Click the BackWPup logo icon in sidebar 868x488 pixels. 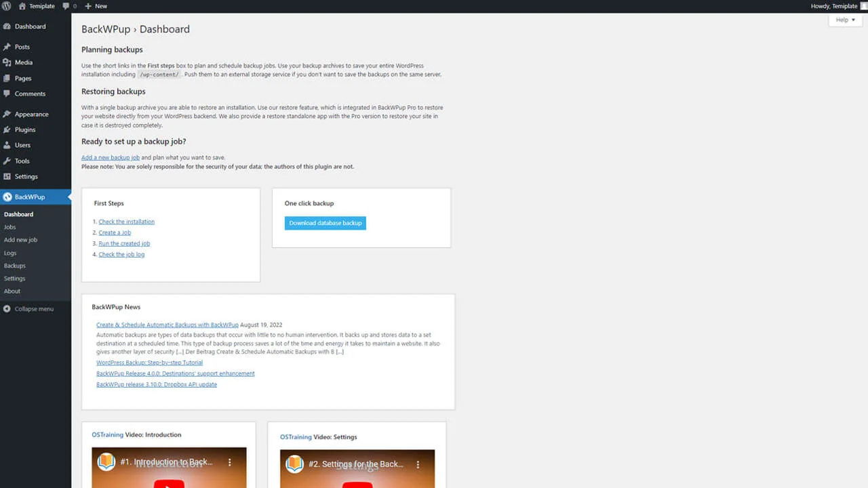[x=7, y=197]
